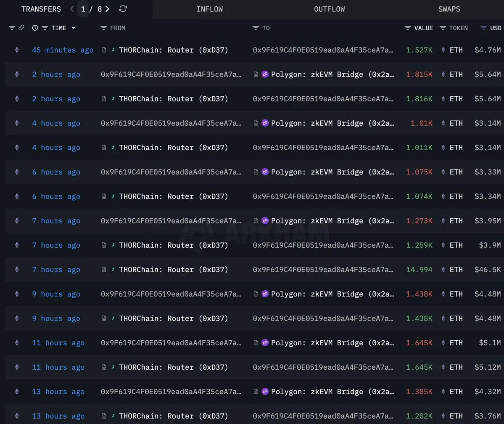Go to next transfers page
This screenshot has width=504, height=424.
click(x=107, y=9)
